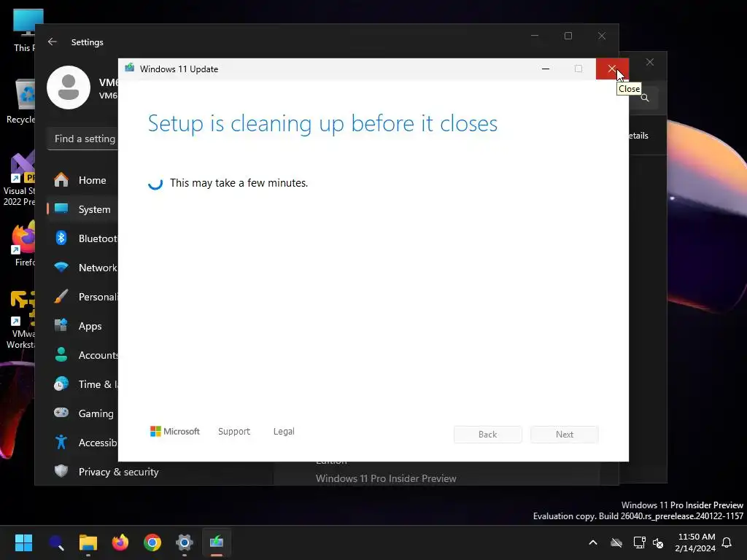Click the network tray icon
This screenshot has height=560, width=747.
pos(639,542)
